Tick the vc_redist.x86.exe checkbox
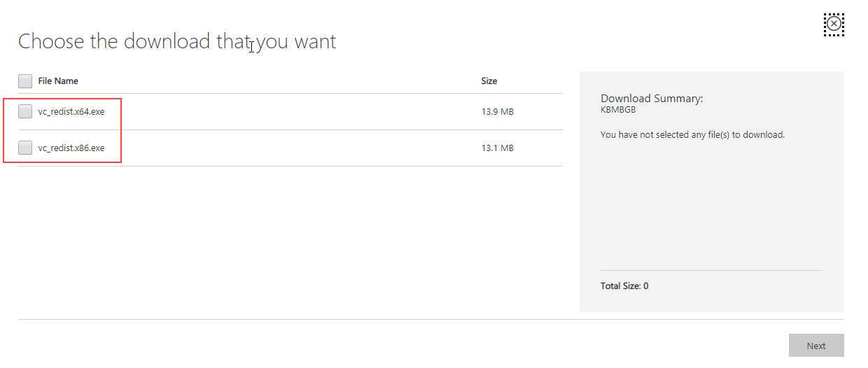868x368 pixels. point(25,148)
